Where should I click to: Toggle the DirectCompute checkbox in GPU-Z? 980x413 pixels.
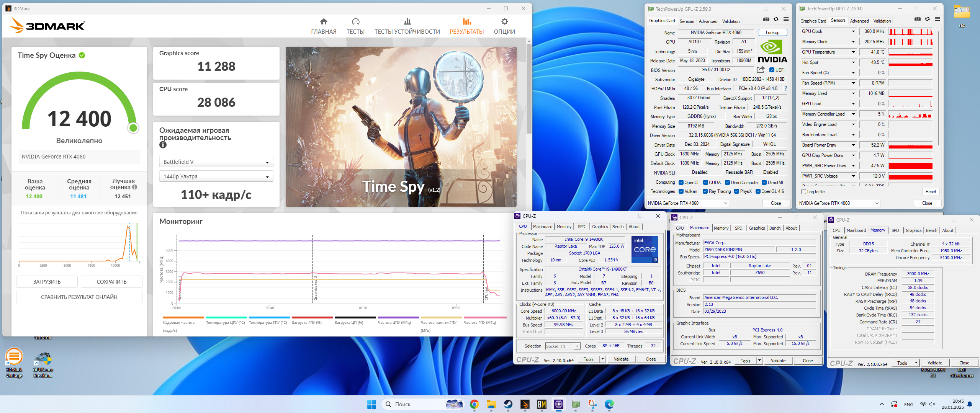pyautogui.click(x=727, y=183)
